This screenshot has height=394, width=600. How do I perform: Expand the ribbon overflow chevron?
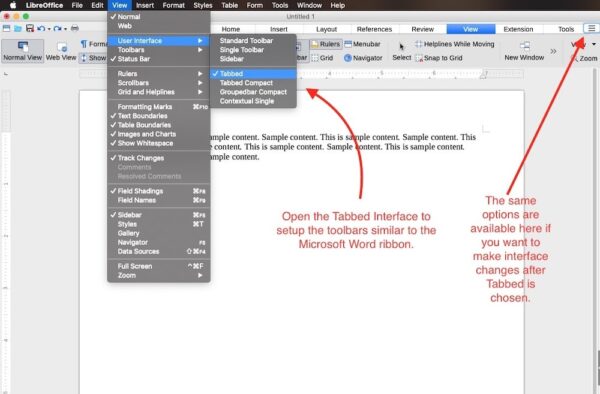[553, 51]
